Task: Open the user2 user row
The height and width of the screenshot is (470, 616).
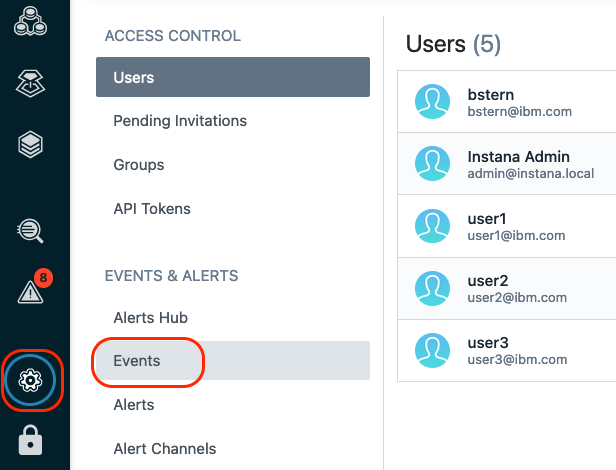Action: pos(507,289)
